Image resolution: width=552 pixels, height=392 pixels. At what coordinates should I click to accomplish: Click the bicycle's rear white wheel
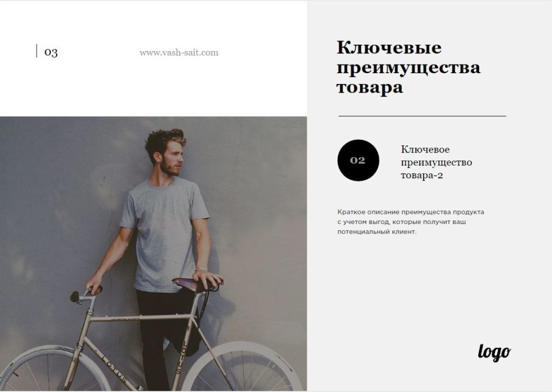tap(243, 367)
